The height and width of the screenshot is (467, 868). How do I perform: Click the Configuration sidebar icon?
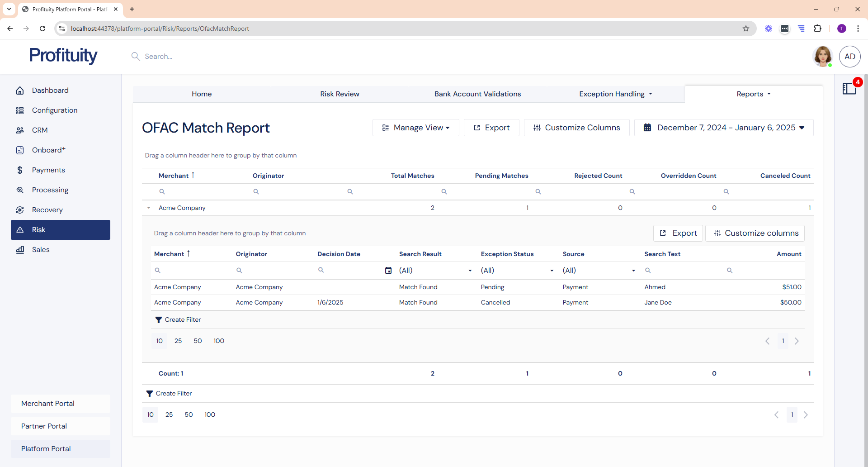20,110
